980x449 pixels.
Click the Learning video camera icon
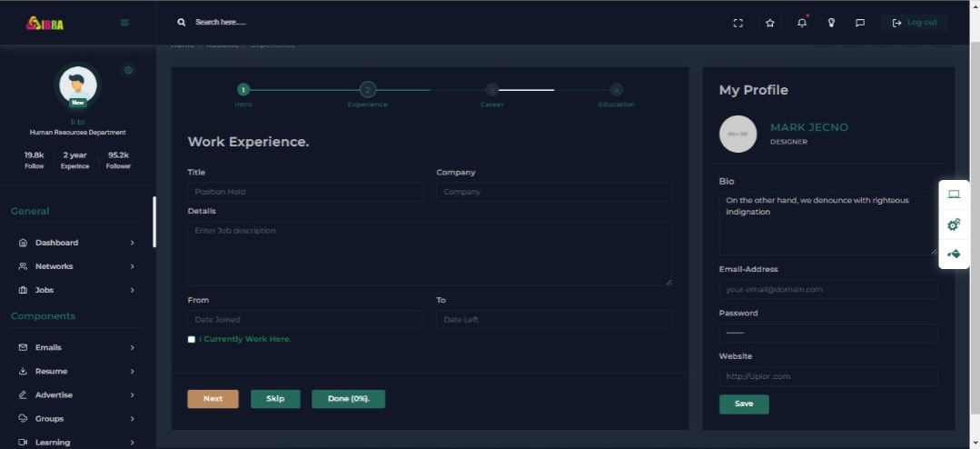23,443
